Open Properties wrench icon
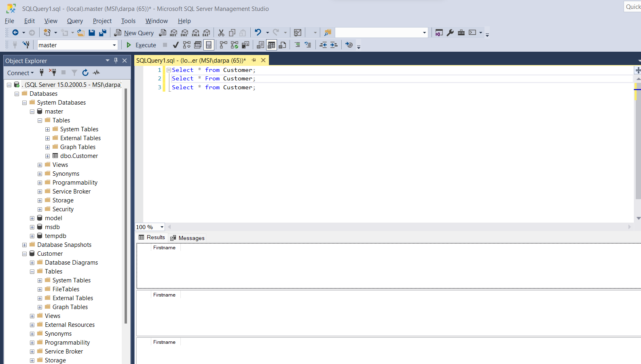Screen dimensions: 641x364 450,33
